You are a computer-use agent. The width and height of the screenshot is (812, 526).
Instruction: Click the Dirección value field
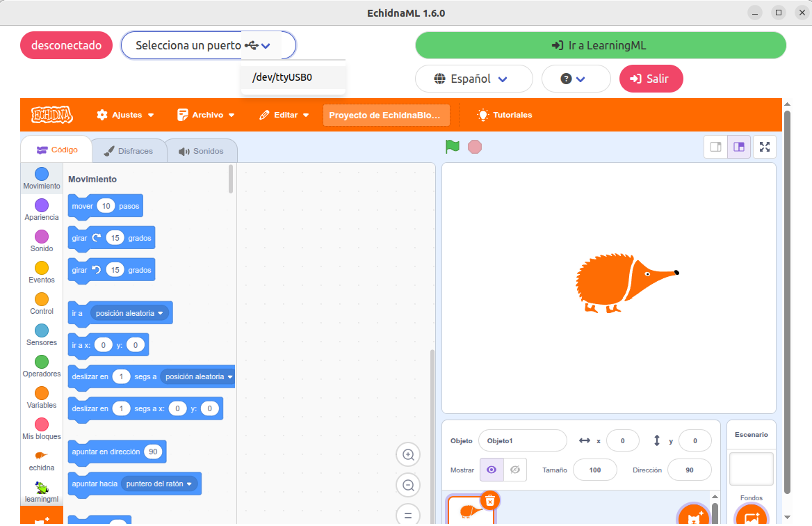pyautogui.click(x=689, y=470)
